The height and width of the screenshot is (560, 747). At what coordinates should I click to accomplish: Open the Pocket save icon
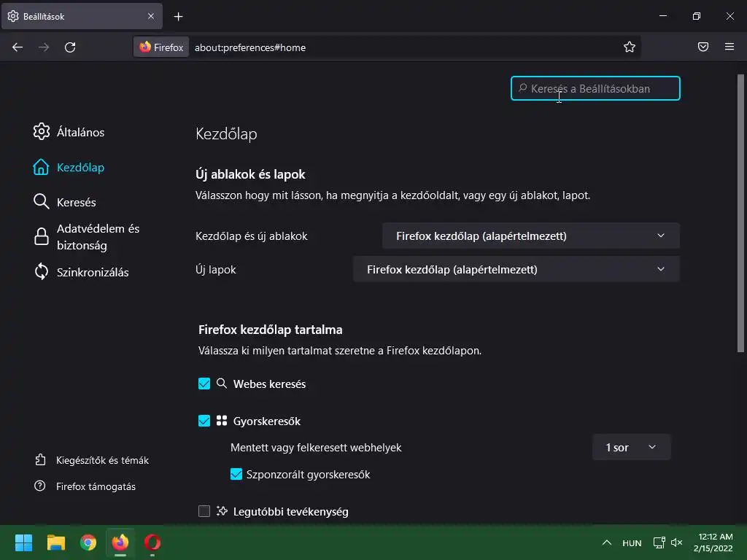pos(703,47)
